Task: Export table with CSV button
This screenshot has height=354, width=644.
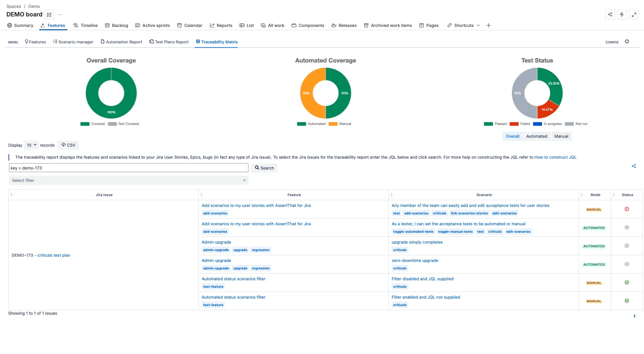Action: point(68,145)
